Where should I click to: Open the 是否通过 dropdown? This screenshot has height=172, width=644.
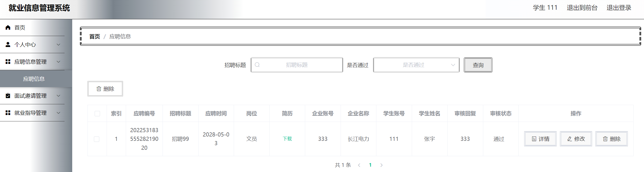pos(416,65)
